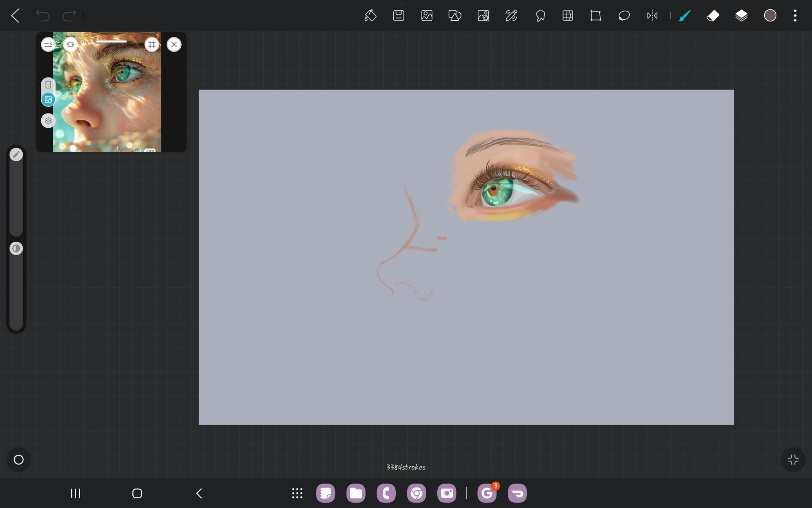
Task: Open the Layers panel
Action: [742, 15]
